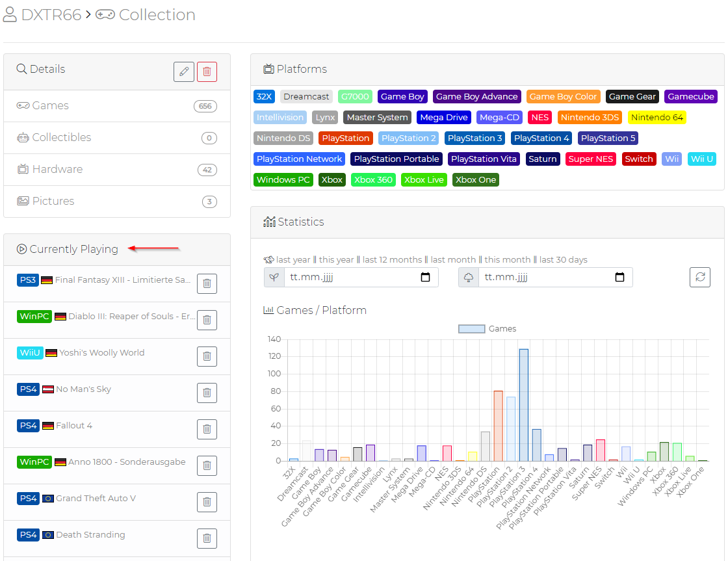
Task: Select Mega Drive platform tag
Action: [x=444, y=118]
